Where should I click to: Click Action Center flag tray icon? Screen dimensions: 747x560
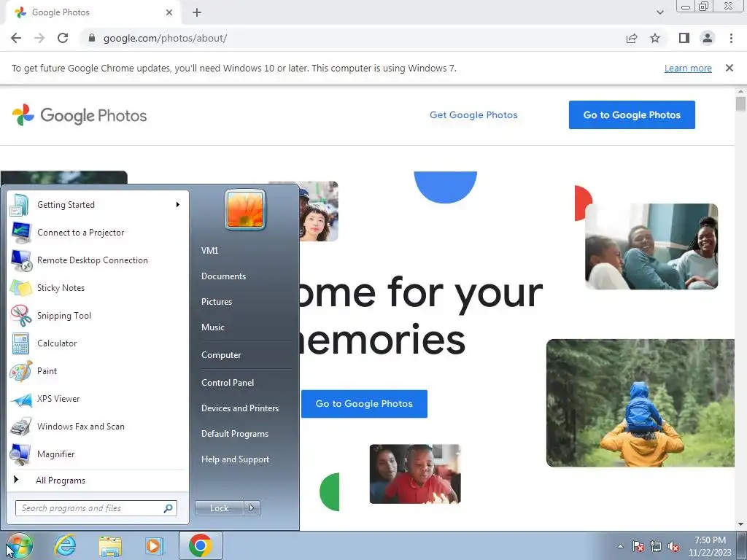pyautogui.click(x=638, y=546)
